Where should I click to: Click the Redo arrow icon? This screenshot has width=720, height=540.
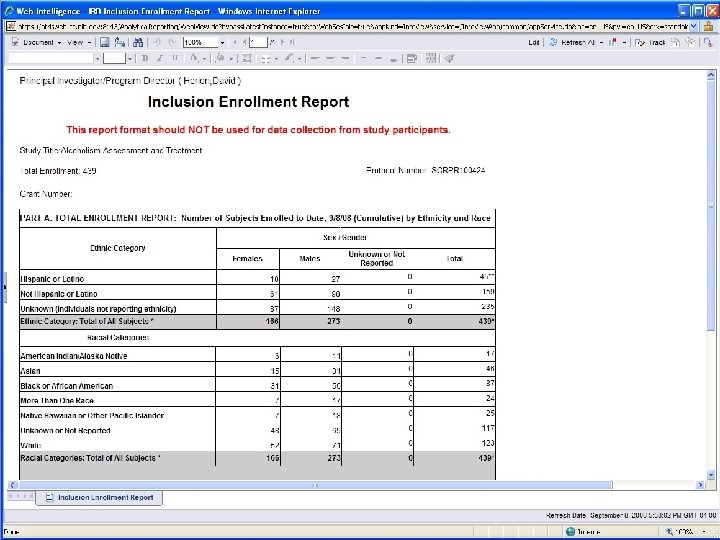click(x=172, y=43)
